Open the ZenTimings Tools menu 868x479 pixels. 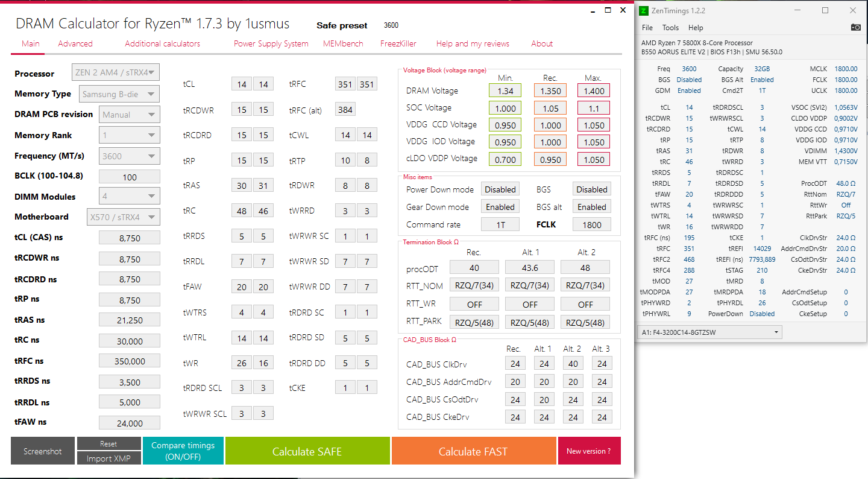pyautogui.click(x=670, y=28)
